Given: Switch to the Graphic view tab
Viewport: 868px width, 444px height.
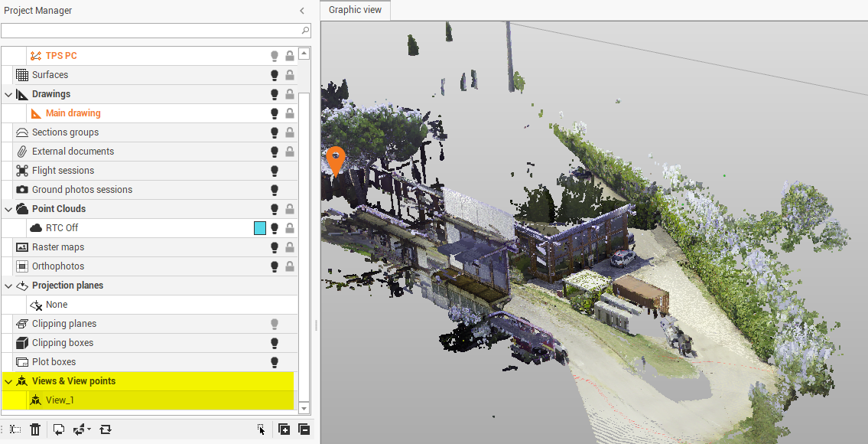Looking at the screenshot, I should (x=356, y=10).
